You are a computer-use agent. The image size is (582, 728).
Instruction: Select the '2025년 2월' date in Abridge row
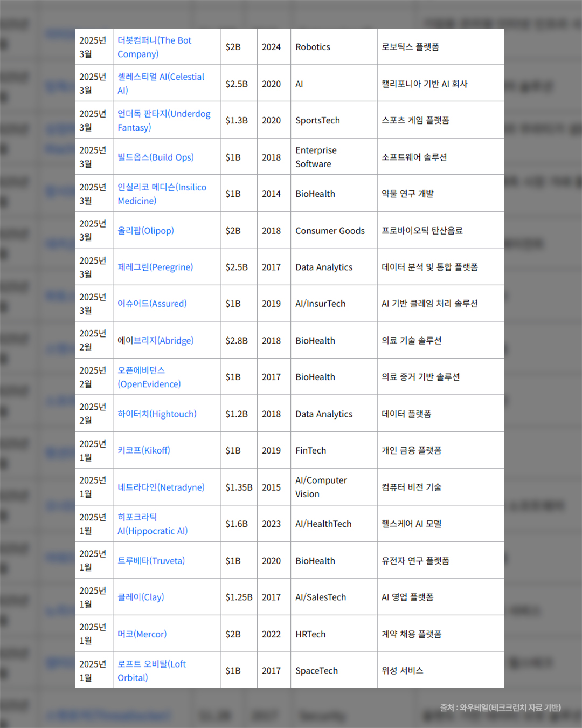point(93,341)
